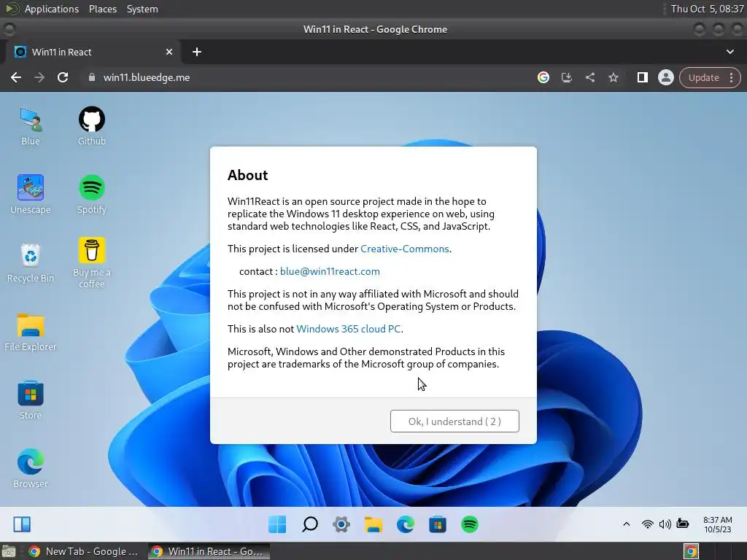Image resolution: width=747 pixels, height=560 pixels.
Task: Switch to Win11 in React panel entry
Action: (209, 551)
